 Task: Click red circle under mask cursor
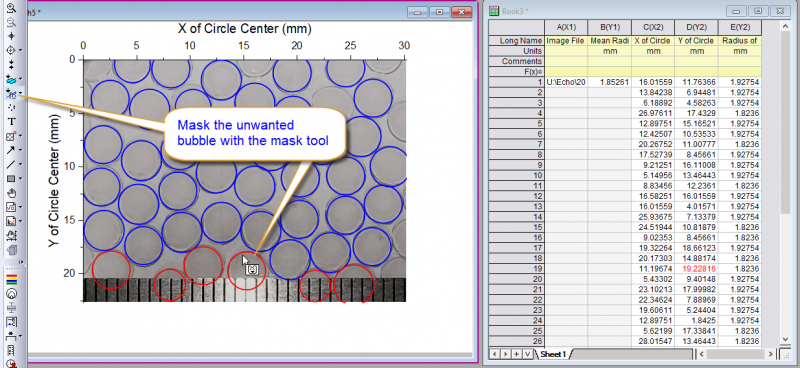[246, 271]
